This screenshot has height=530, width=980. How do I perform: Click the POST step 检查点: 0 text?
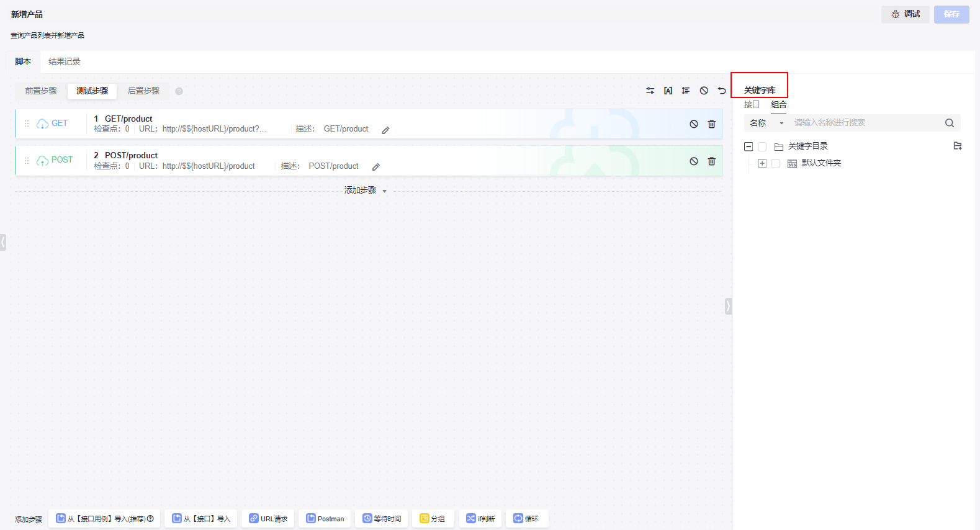(x=112, y=166)
